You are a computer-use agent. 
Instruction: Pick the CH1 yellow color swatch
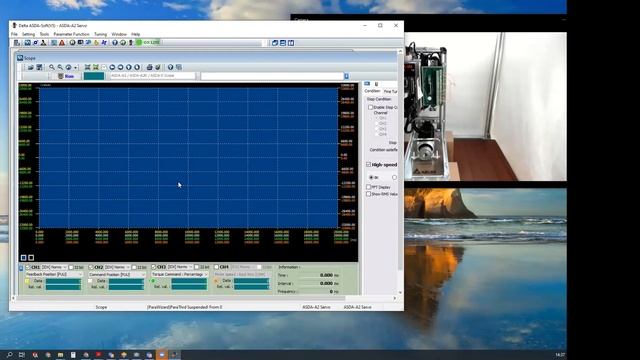click(x=28, y=281)
